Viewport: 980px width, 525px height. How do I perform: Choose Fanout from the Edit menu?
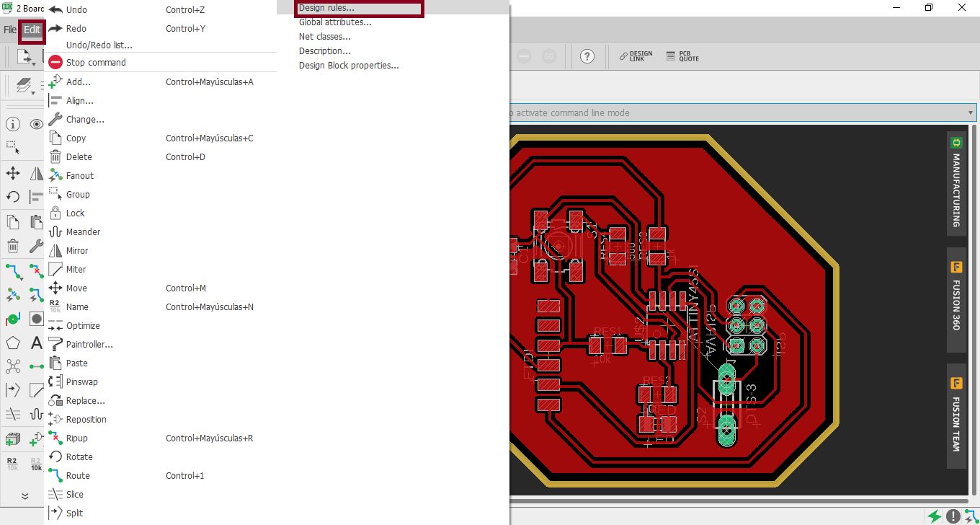point(161,176)
